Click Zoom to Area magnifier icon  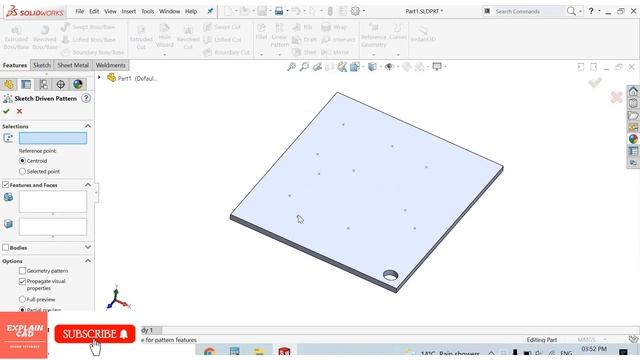pos(304,67)
